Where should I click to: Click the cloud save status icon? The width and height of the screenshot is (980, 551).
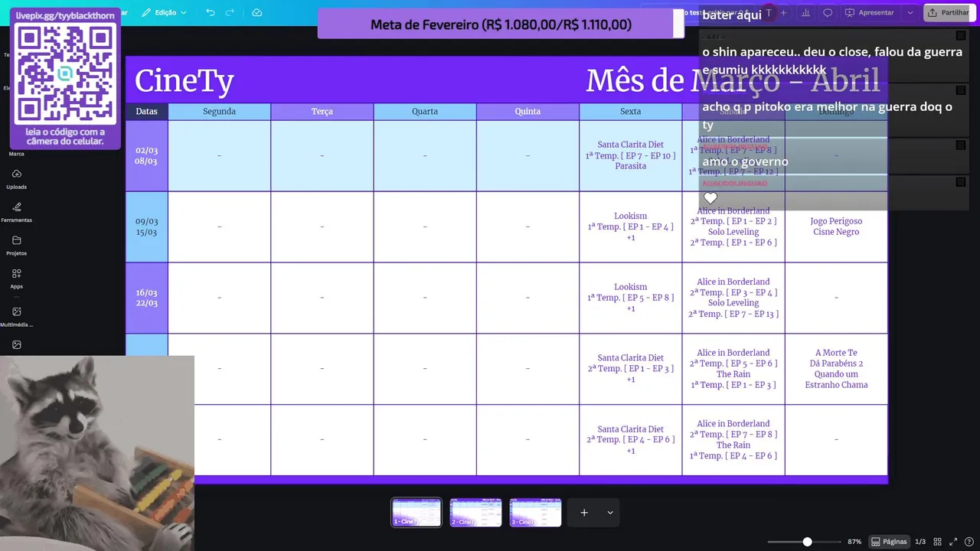(x=257, y=12)
